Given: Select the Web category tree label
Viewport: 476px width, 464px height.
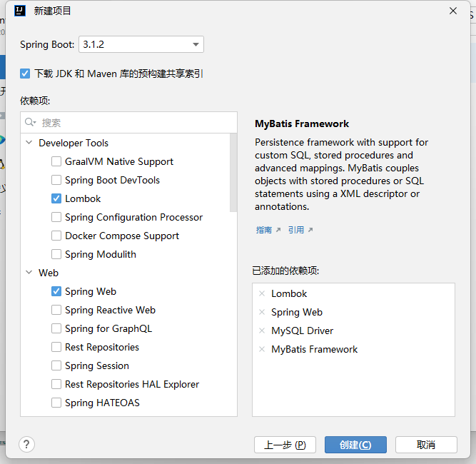Looking at the screenshot, I should point(49,273).
